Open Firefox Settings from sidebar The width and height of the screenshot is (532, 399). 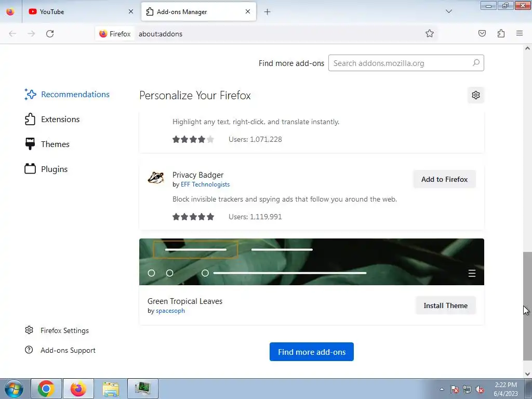click(57, 330)
